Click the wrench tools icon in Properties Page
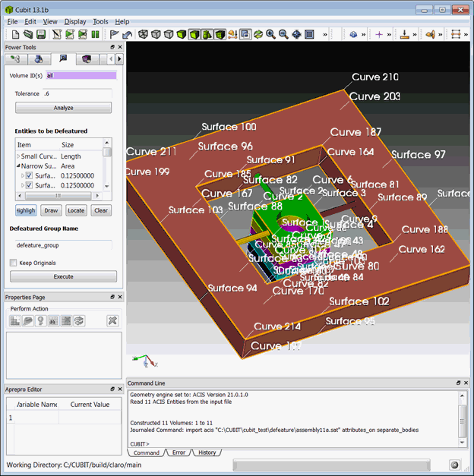 coord(112,320)
